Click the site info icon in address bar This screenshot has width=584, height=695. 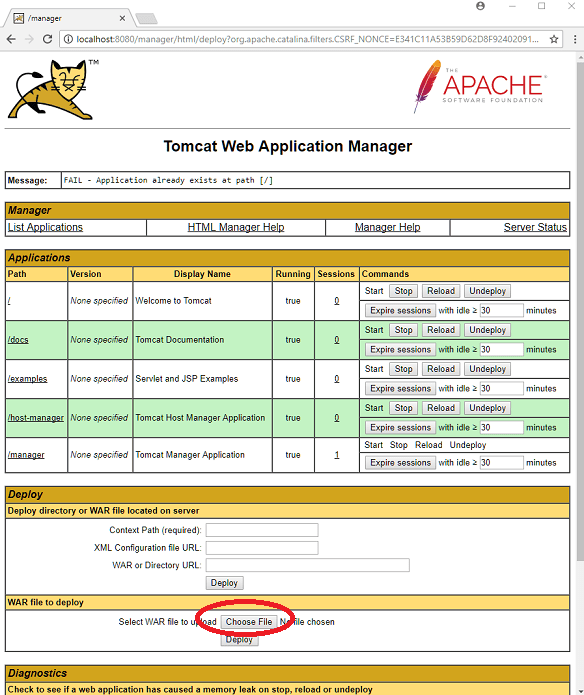pyautogui.click(x=68, y=39)
